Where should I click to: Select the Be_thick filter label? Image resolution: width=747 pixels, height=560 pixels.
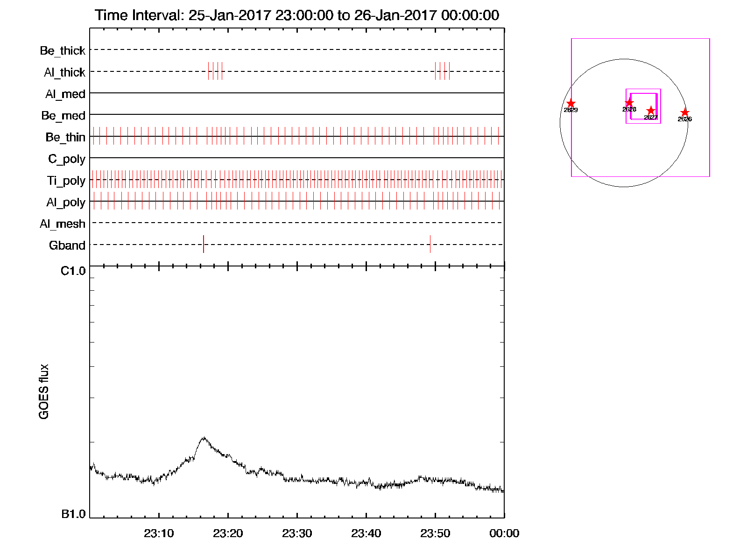(x=63, y=50)
